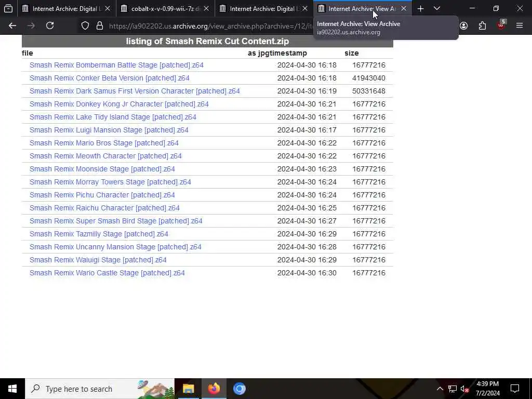This screenshot has height=399, width=532.
Task: Click the 'file' column header
Action: 27,53
